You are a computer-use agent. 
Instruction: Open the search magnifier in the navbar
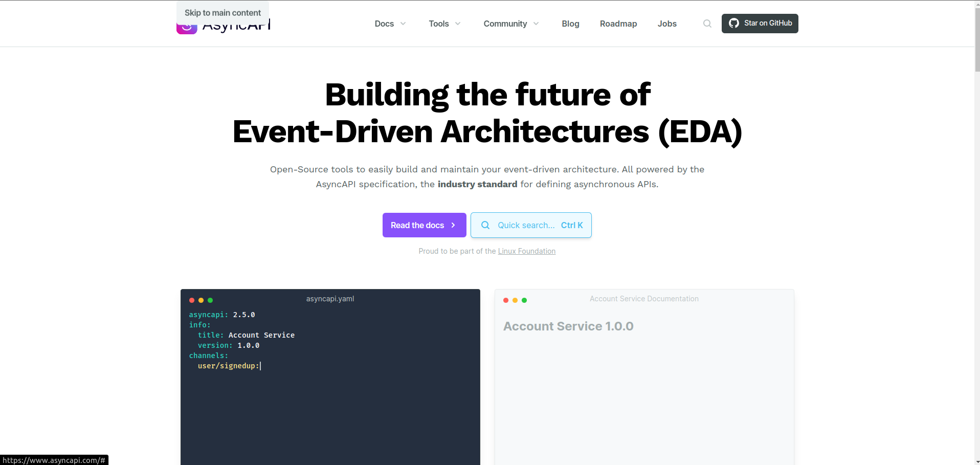click(707, 24)
